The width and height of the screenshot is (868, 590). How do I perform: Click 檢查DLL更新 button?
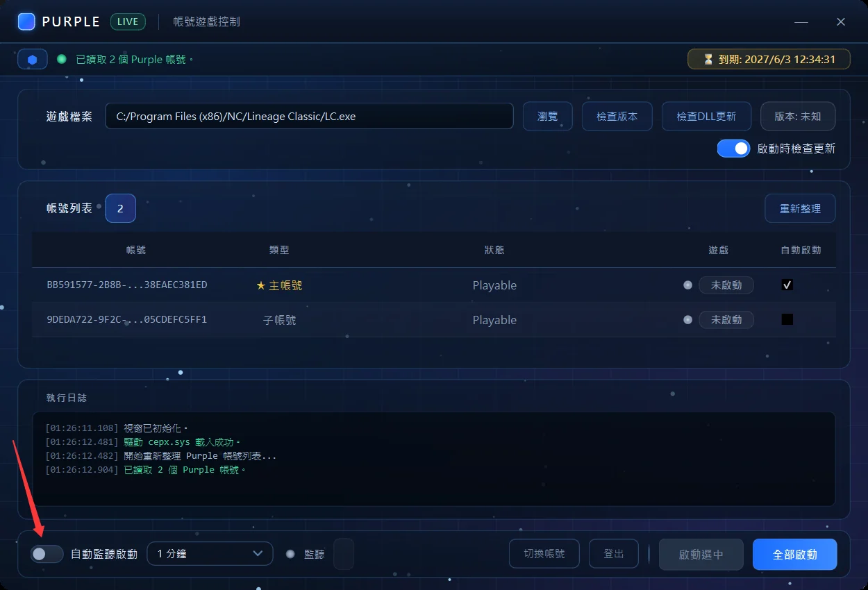click(706, 117)
